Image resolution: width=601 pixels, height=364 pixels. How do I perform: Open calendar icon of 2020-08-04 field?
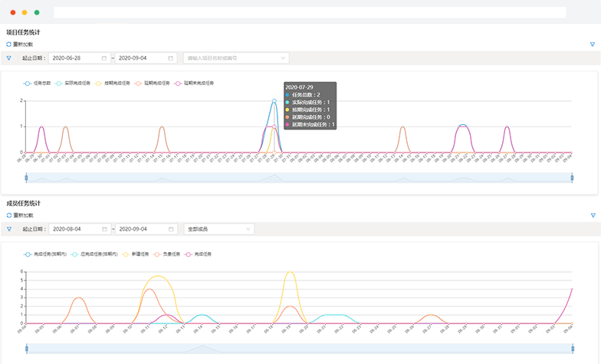104,229
